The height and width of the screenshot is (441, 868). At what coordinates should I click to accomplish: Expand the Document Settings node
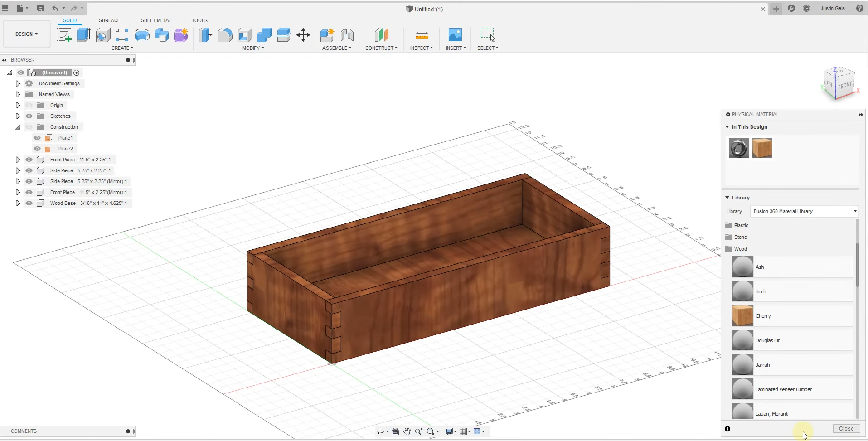point(18,83)
